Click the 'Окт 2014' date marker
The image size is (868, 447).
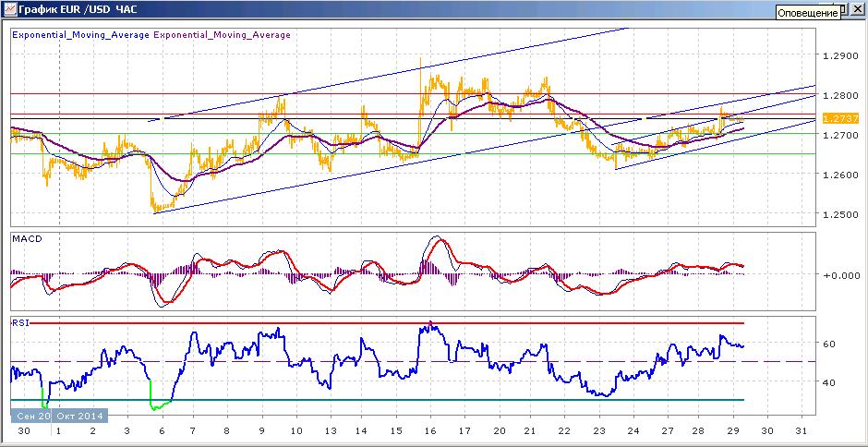point(79,416)
